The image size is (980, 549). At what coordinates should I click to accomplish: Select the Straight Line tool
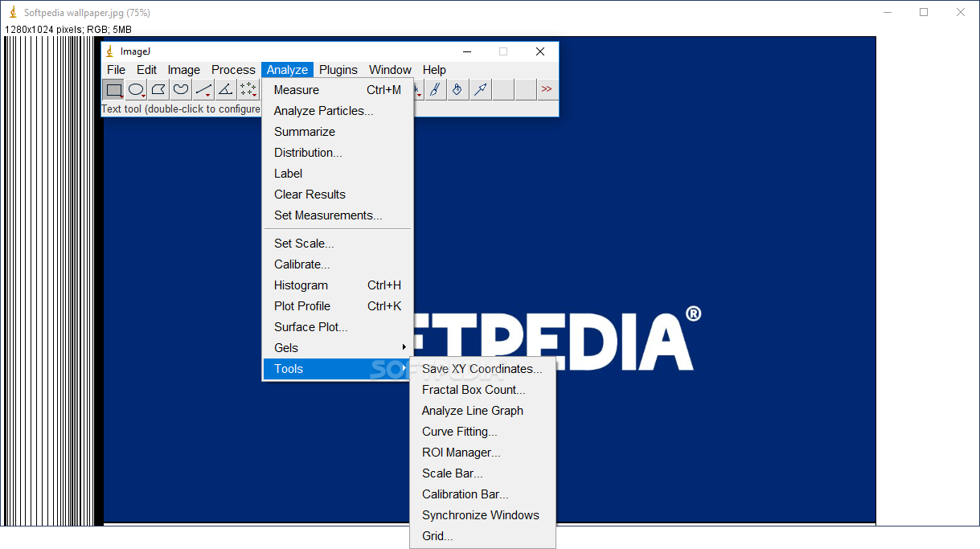tap(204, 90)
